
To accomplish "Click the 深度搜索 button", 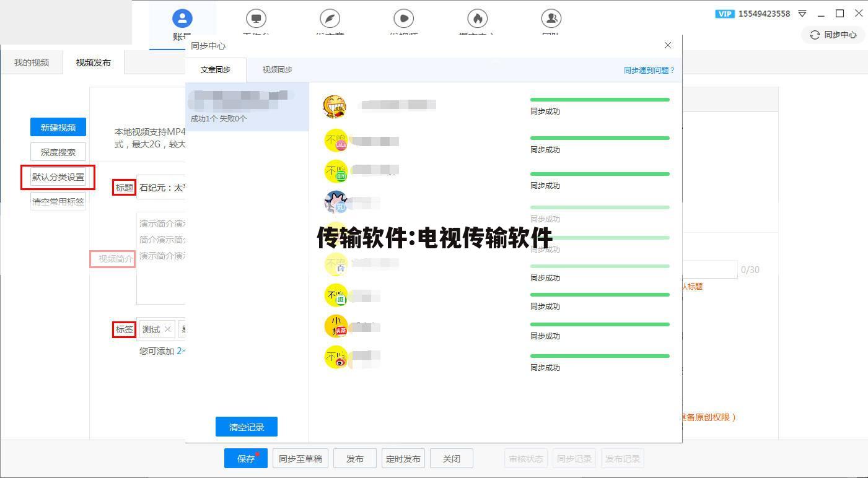I will (58, 152).
